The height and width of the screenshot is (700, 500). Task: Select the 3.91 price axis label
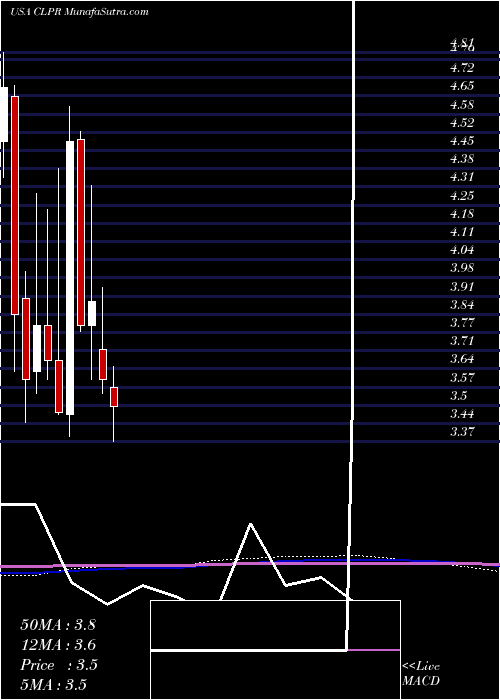462,286
